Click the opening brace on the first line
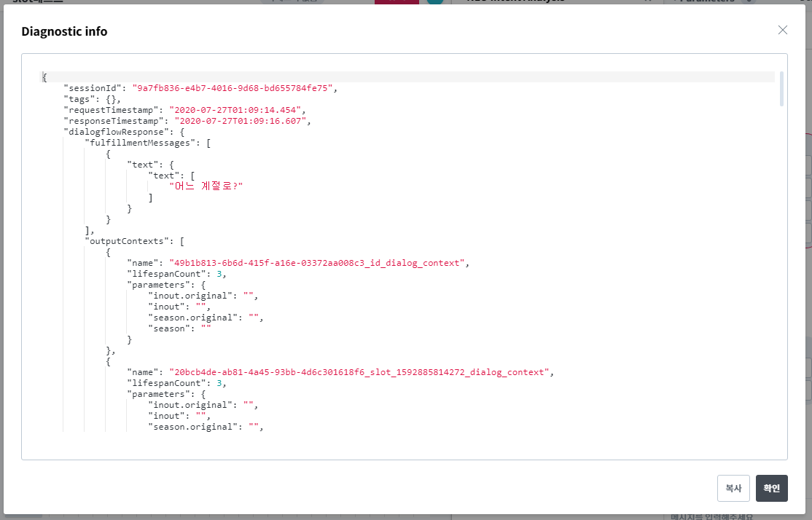 [44, 77]
